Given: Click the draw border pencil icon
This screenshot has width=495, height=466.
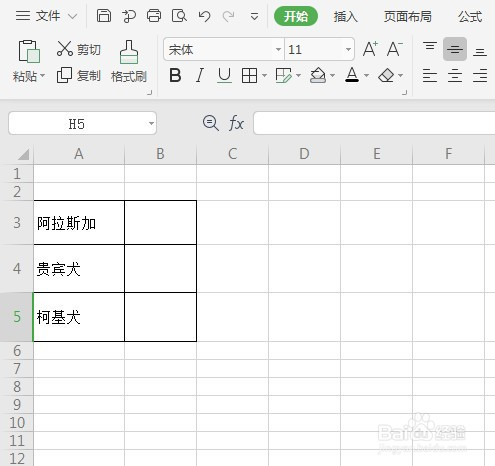Looking at the screenshot, I should click(x=283, y=76).
